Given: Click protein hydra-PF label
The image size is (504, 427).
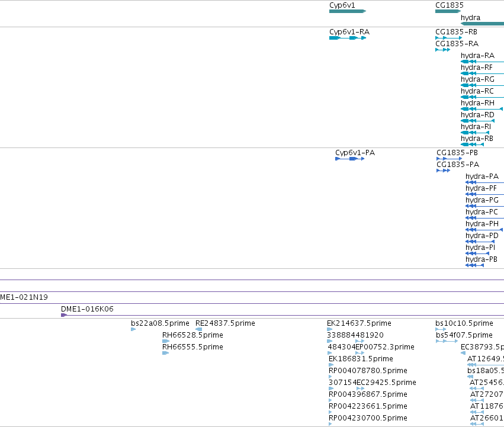Looking at the screenshot, I should click(481, 188).
